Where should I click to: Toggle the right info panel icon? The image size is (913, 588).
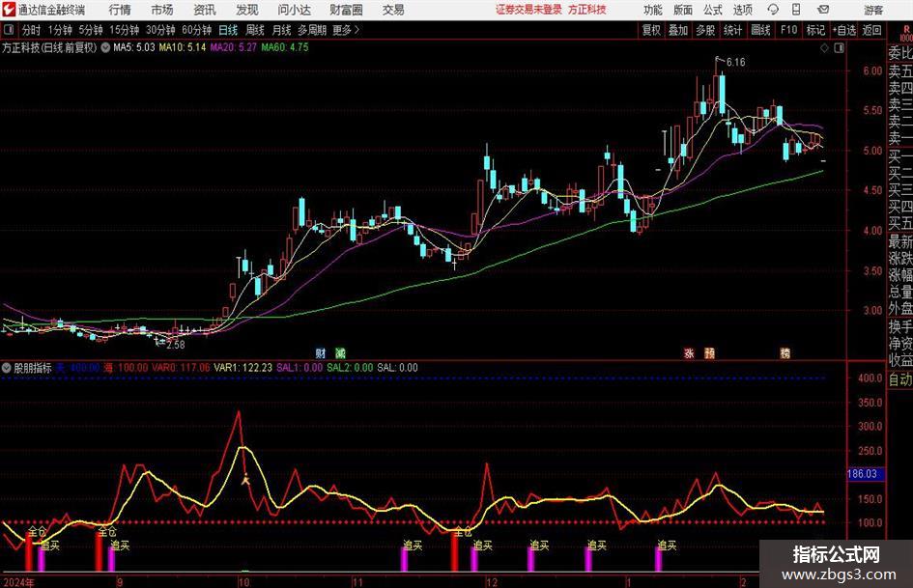coord(839,48)
